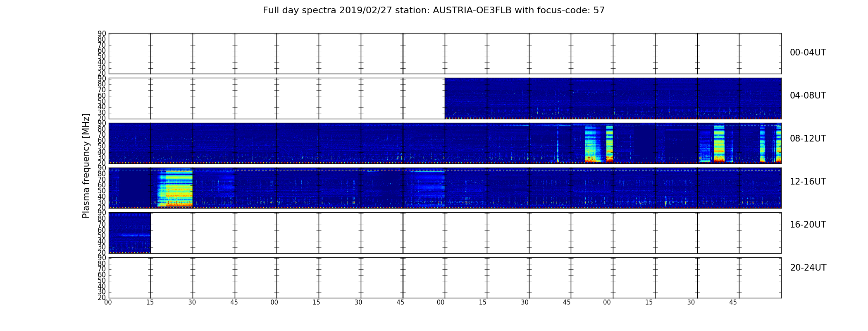Click the '60' tick label of 04-08UT panel
Image resolution: width=868 pixels, height=331 pixels.
(x=102, y=96)
